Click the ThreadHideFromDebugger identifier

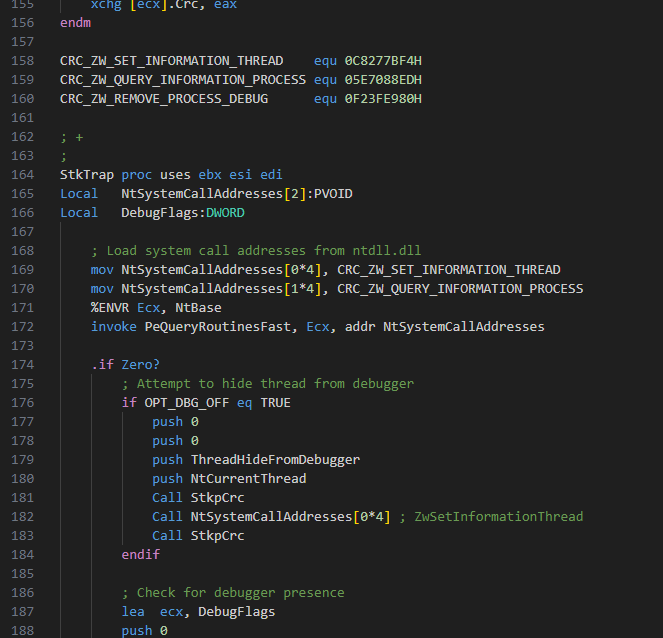click(275, 459)
